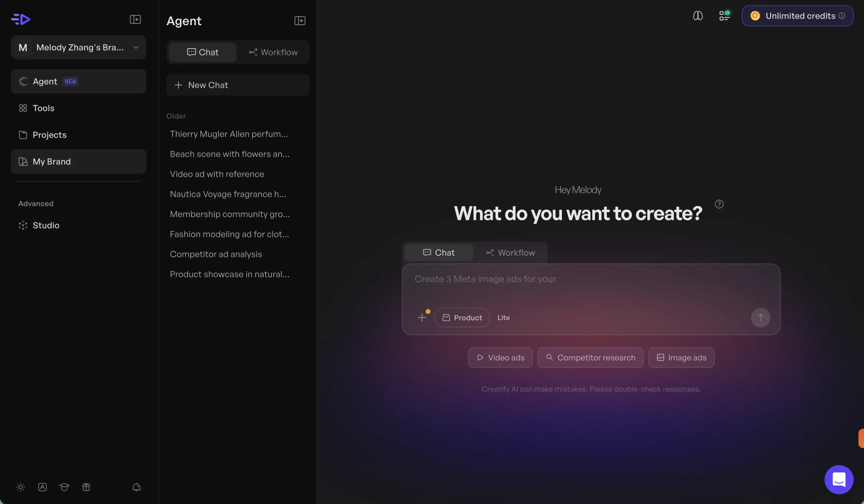Open Tools in the sidebar
This screenshot has width=864, height=504.
pyautogui.click(x=78, y=108)
